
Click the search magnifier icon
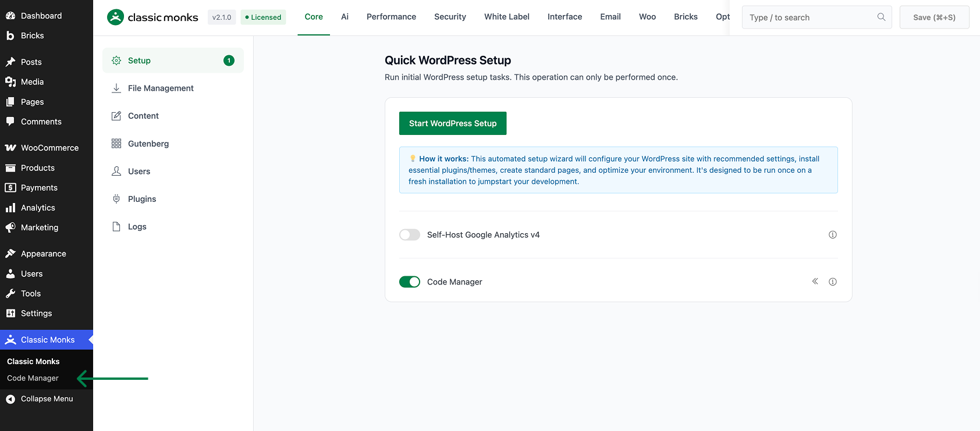(x=882, y=17)
